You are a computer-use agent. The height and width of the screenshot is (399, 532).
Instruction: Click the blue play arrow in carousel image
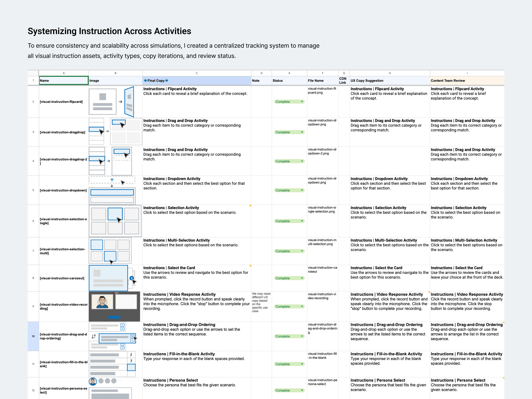[x=132, y=278]
